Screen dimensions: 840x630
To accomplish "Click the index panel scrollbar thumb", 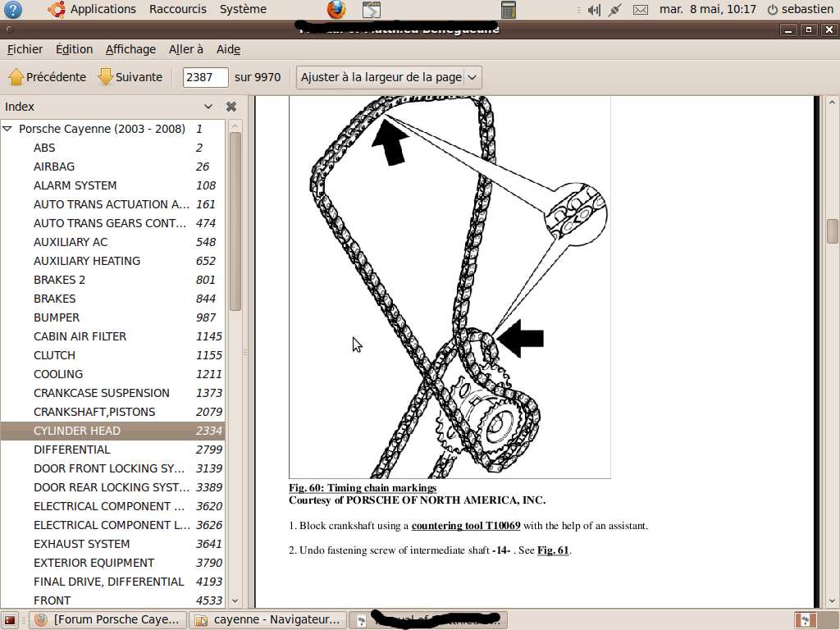I will (x=235, y=221).
